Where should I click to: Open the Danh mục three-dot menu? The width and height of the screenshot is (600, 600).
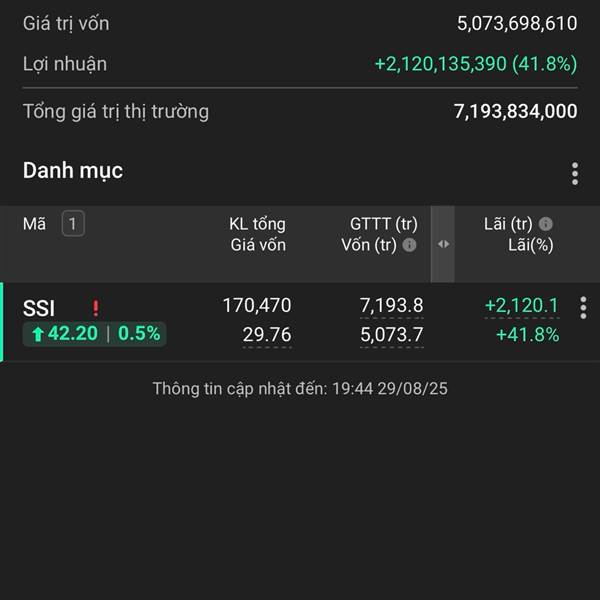tap(575, 173)
